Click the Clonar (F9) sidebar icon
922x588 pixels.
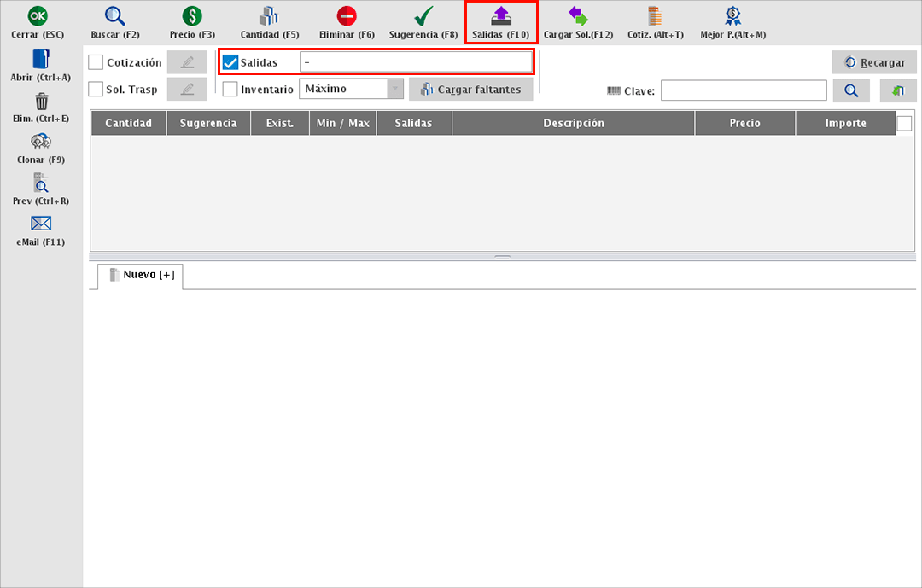pos(41,142)
